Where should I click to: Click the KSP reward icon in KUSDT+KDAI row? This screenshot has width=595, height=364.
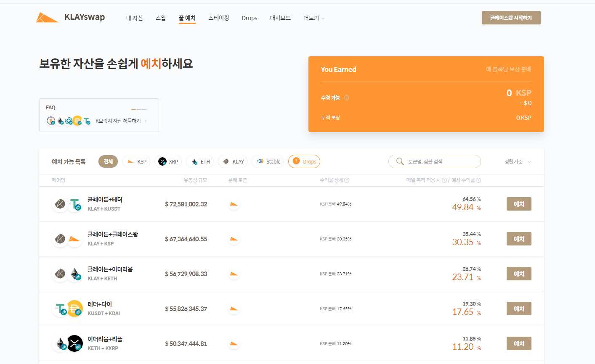click(234, 309)
